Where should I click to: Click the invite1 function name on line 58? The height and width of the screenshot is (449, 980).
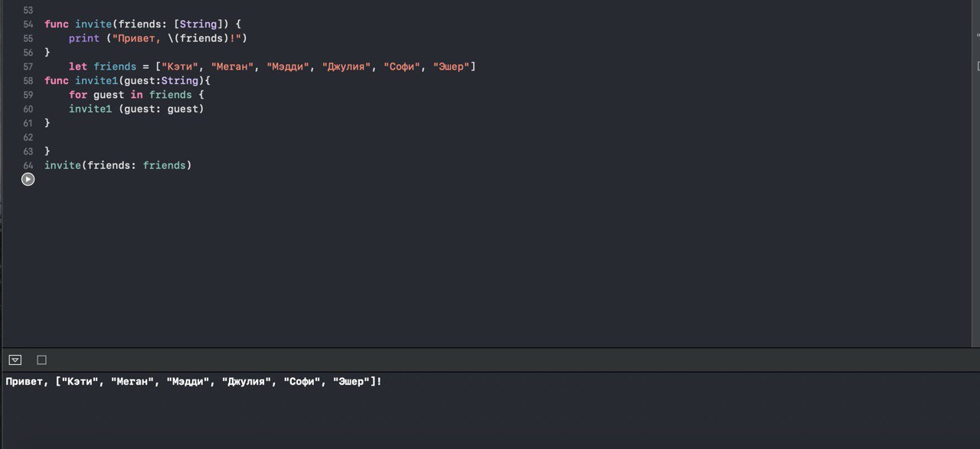[x=96, y=81]
